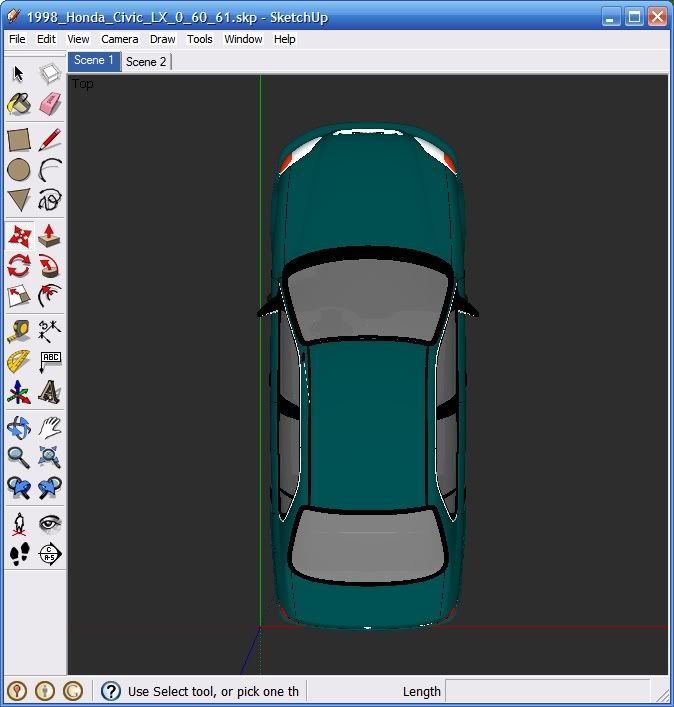Maximize the SketchUp window
Screen dimensions: 674x707
pos(635,18)
